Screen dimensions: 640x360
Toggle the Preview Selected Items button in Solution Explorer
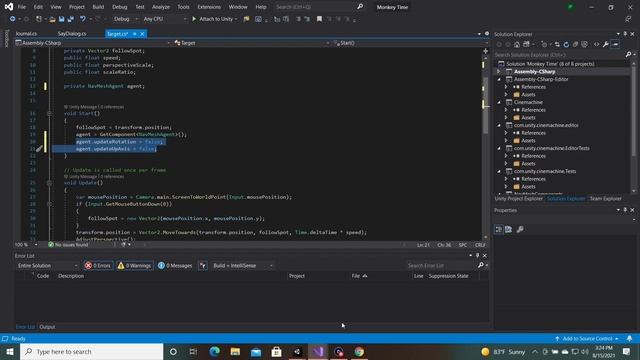coord(616,44)
